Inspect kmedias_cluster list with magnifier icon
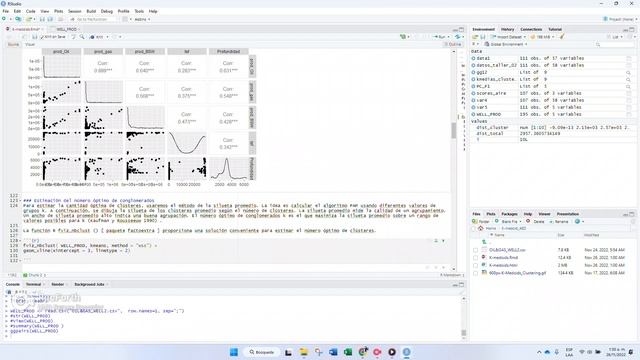The height and width of the screenshot is (360, 640). point(629,79)
